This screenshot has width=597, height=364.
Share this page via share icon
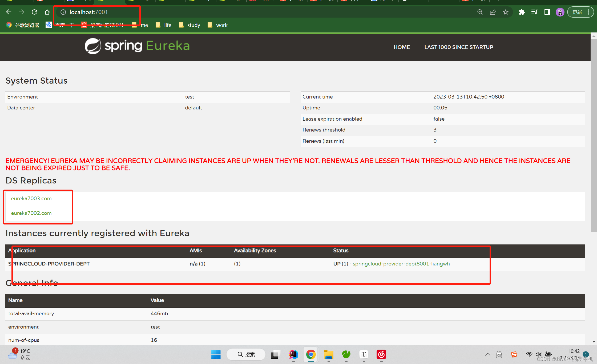point(493,12)
